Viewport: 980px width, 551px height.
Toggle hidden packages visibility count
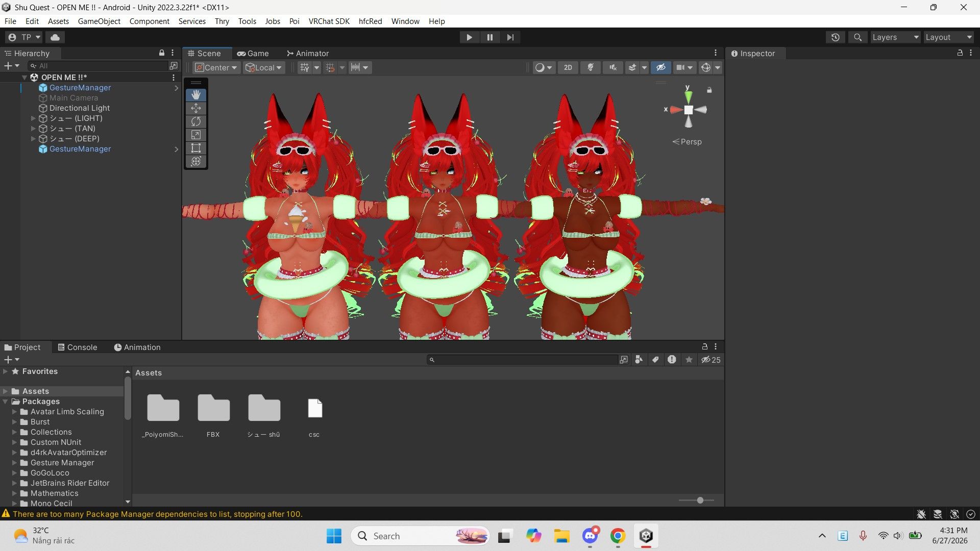710,360
